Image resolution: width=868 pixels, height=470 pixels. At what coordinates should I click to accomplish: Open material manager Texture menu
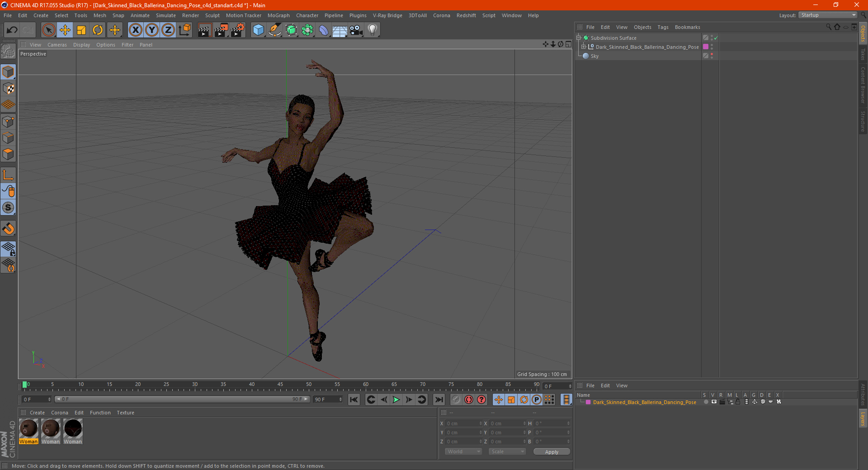(125, 413)
